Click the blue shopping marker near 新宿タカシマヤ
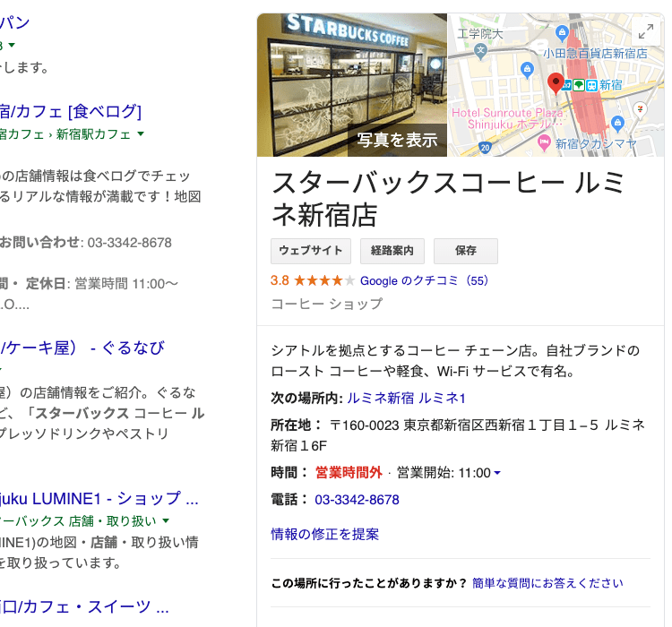This screenshot has height=627, width=672. pyautogui.click(x=617, y=124)
